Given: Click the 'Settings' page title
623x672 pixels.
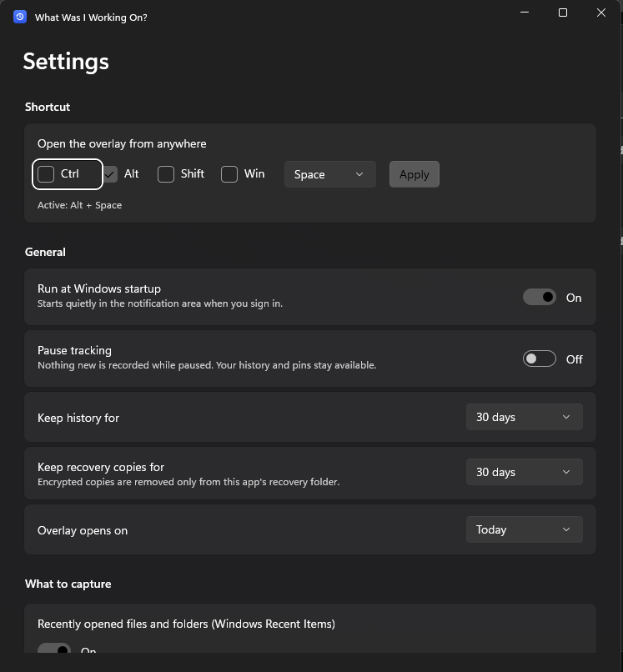Looking at the screenshot, I should (x=66, y=62).
